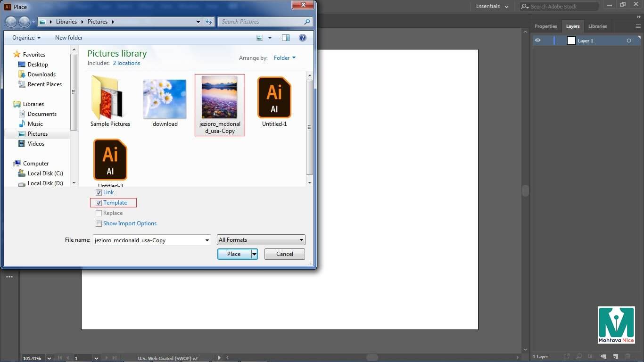This screenshot has width=644, height=362.
Task: Select the Untitled-1 AI file icon
Action: (274, 98)
